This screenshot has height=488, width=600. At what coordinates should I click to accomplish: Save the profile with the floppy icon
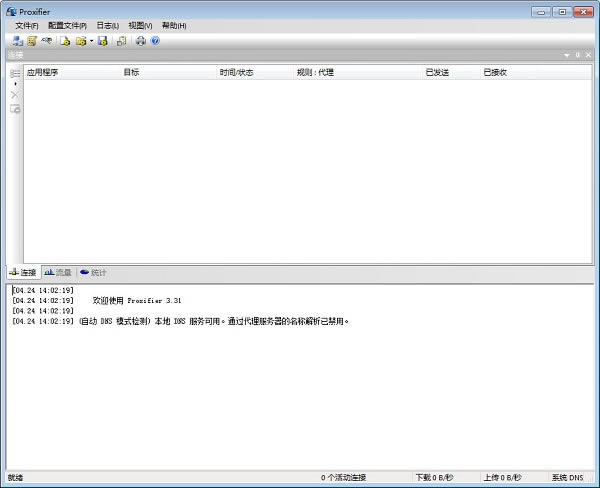[x=103, y=41]
